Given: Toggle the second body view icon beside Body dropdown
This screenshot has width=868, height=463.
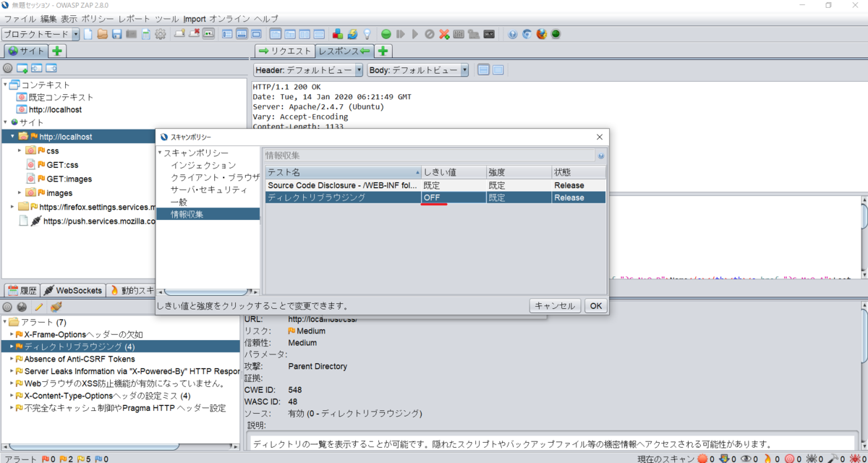Looking at the screenshot, I should pyautogui.click(x=498, y=70).
